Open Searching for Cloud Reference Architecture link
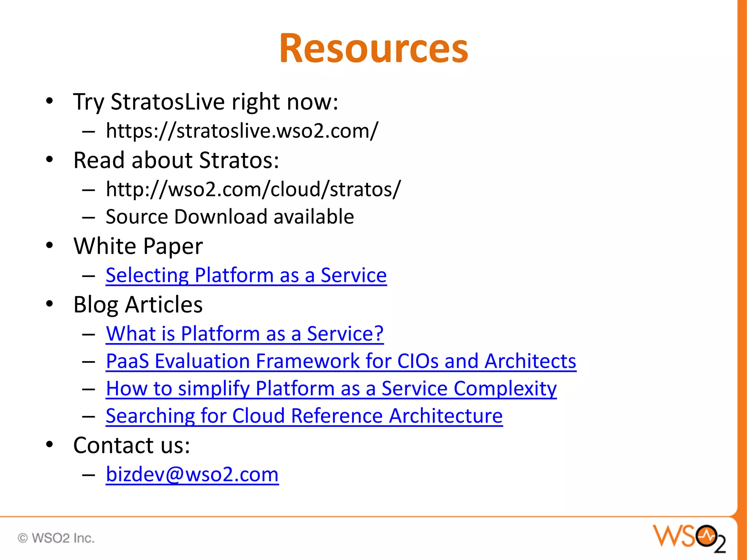This screenshot has width=747, height=560. point(304,416)
